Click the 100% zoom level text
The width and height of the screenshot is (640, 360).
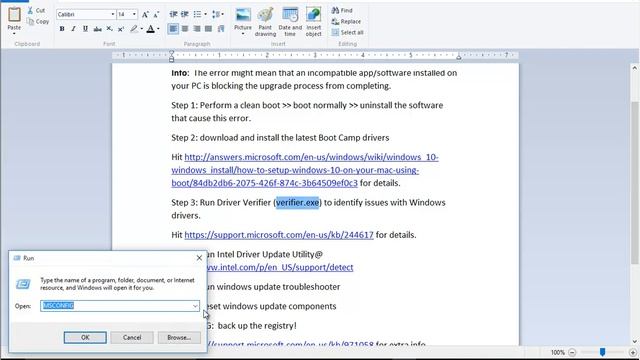(x=558, y=352)
